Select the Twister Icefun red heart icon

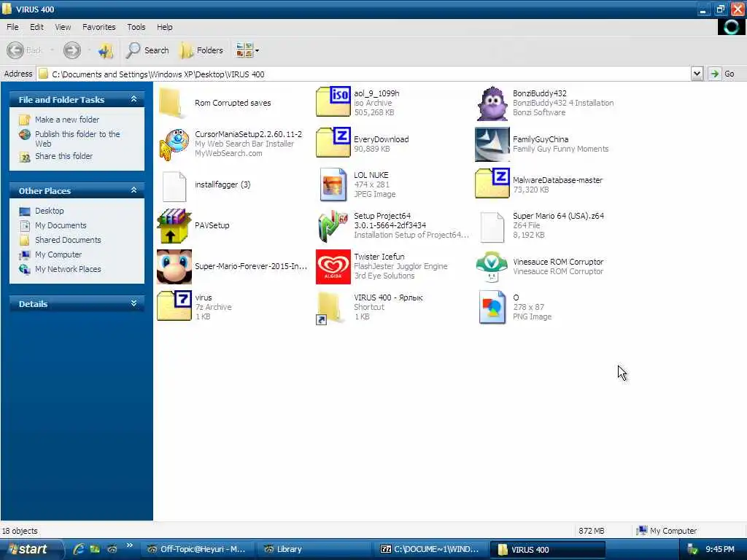333,267
